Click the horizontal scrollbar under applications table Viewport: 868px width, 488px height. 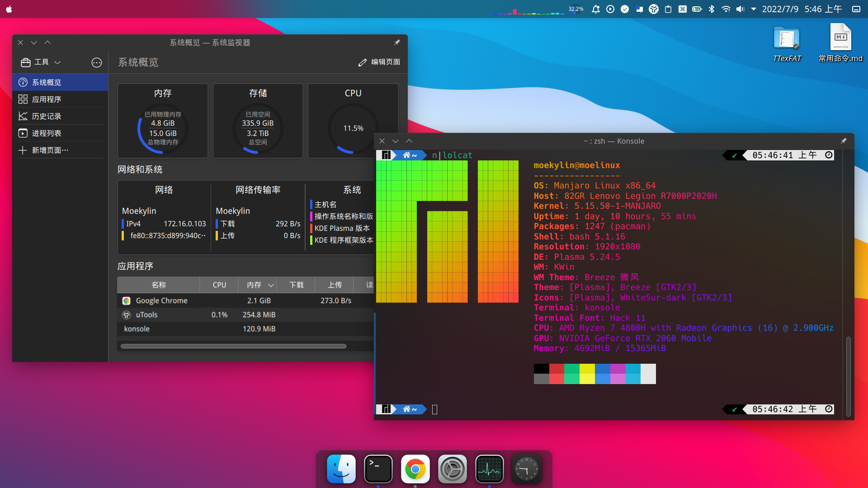coord(233,347)
